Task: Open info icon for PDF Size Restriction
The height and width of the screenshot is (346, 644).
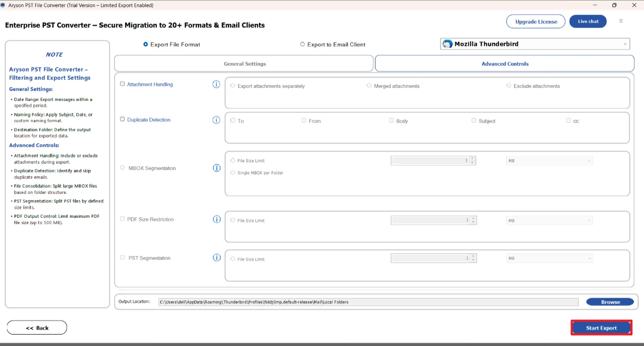Action: (217, 219)
